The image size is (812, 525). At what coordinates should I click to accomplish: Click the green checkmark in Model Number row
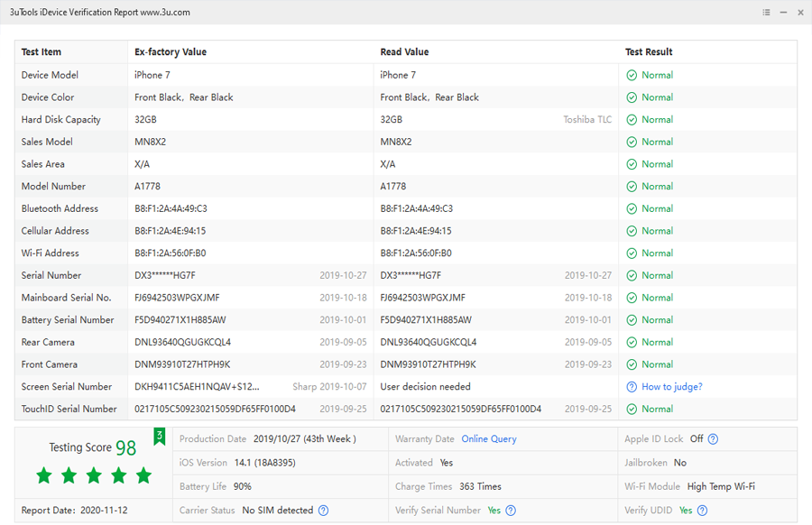click(x=632, y=187)
